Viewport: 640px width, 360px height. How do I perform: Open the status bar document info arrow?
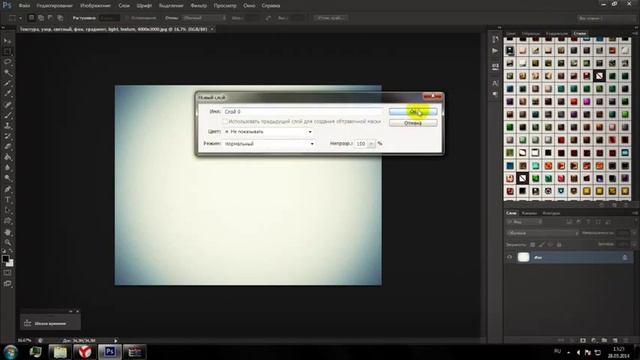(116, 340)
